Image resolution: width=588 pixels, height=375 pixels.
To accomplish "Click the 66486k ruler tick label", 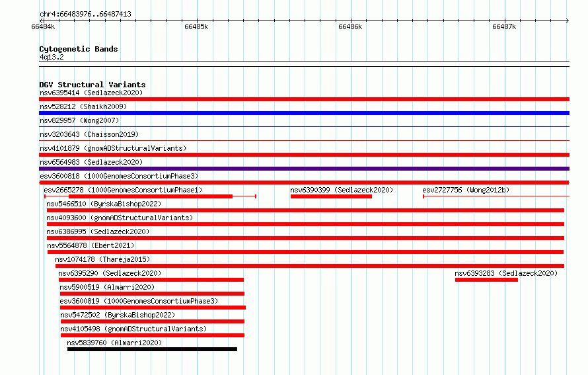I will (350, 26).
